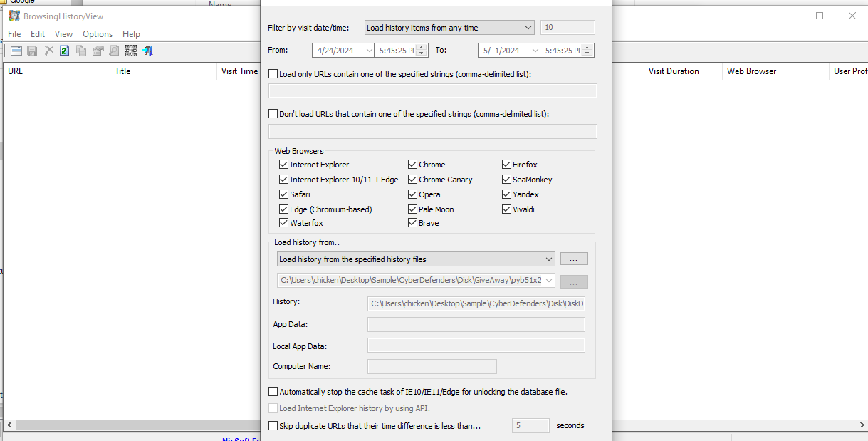The height and width of the screenshot is (441, 868).
Task: Uncheck the Chrome checkbox
Action: click(x=413, y=165)
